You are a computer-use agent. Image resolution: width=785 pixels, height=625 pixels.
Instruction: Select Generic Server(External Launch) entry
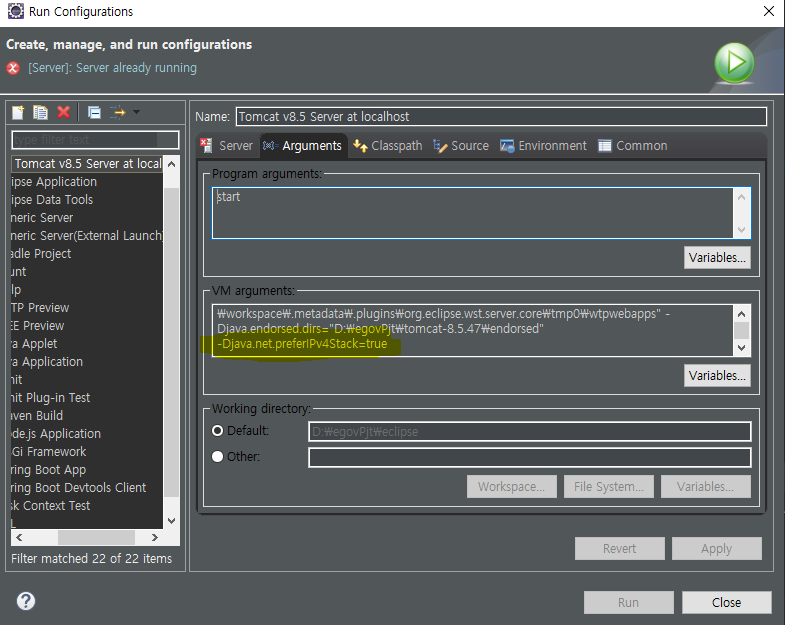87,236
